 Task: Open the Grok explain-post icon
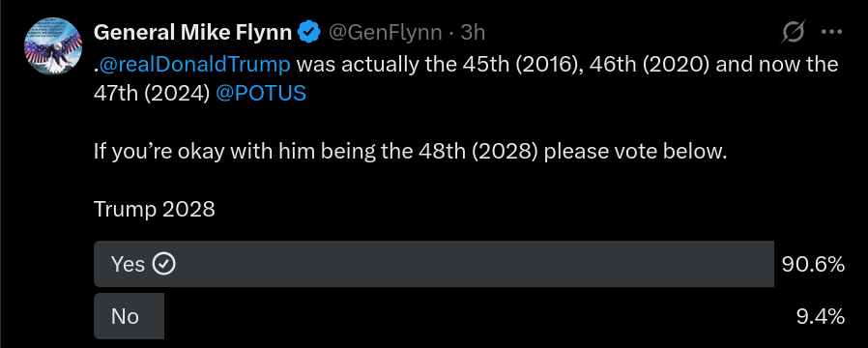793,33
